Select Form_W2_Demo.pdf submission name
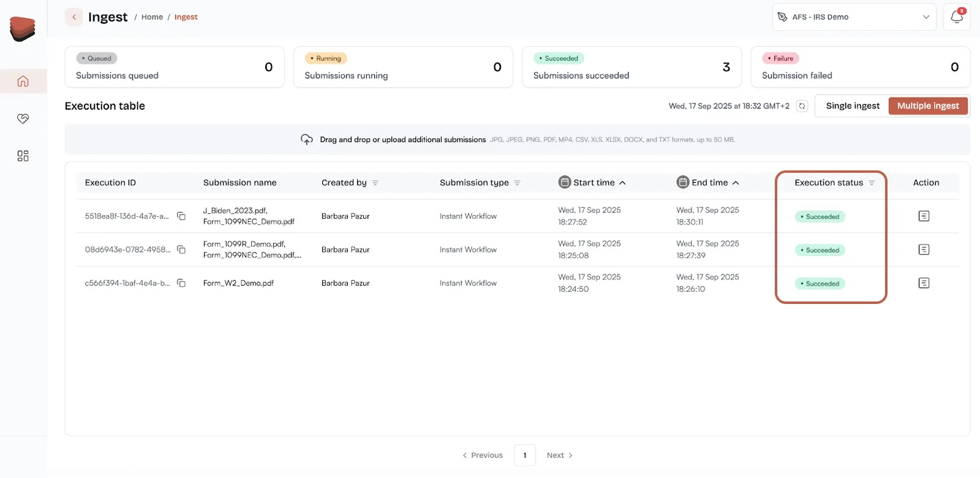Screen dimensions: 980x478 pyautogui.click(x=238, y=283)
